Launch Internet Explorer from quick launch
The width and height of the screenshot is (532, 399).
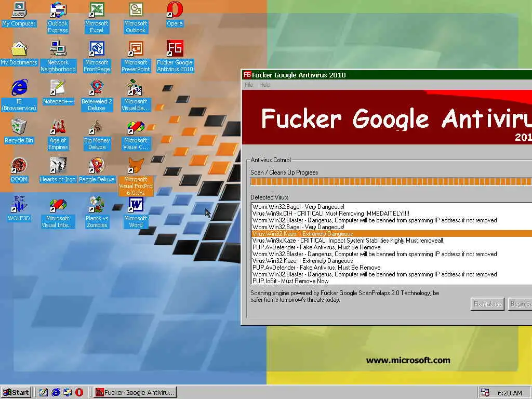click(56, 392)
